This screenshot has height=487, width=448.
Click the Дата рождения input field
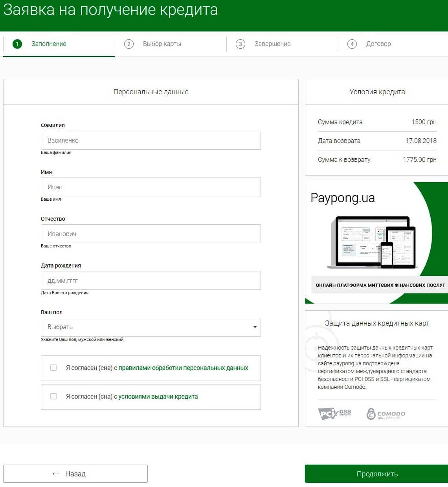click(151, 280)
